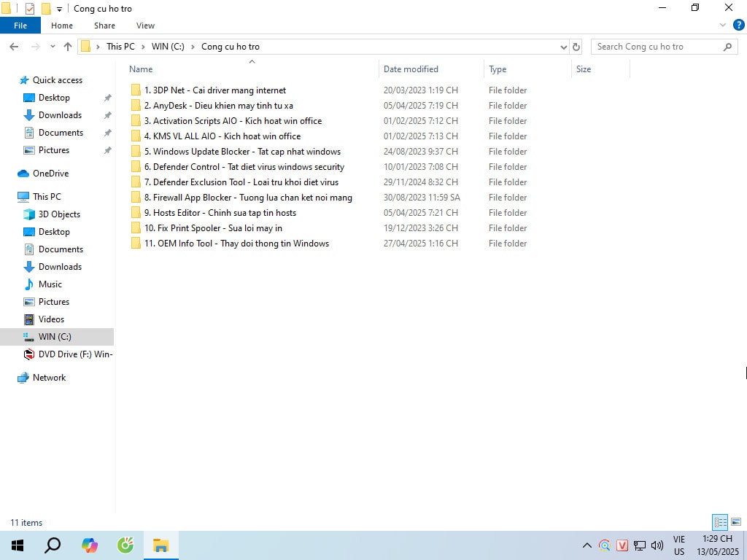Screen dimensions: 747x560
Task: Refresh the current folder view
Action: 576,47
